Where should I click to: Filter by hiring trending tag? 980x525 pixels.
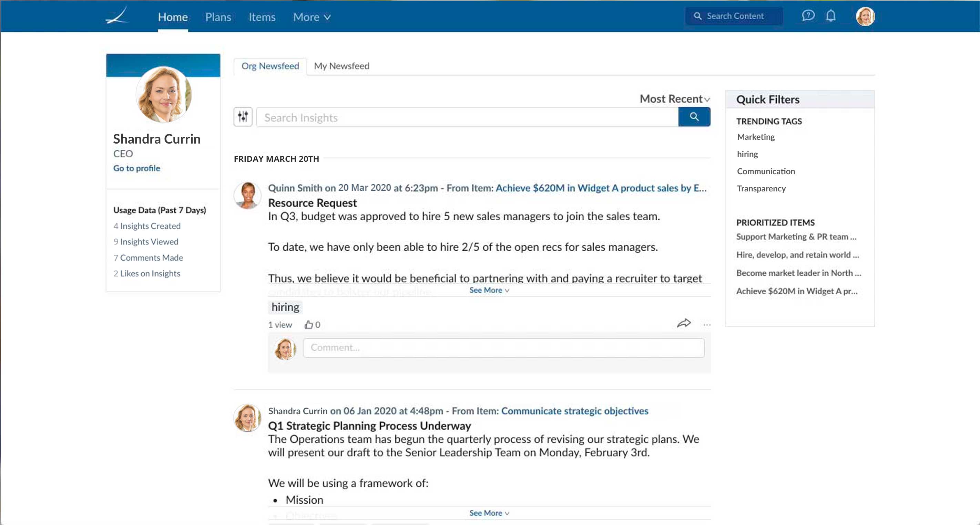(747, 154)
